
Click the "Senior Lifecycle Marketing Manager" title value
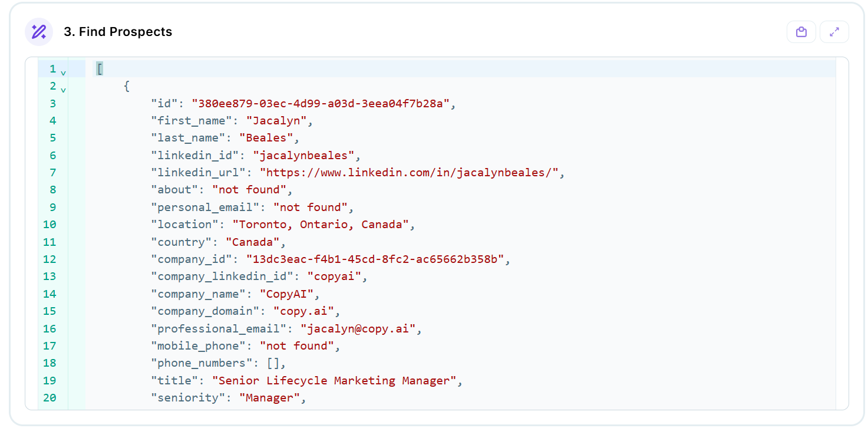coord(334,381)
